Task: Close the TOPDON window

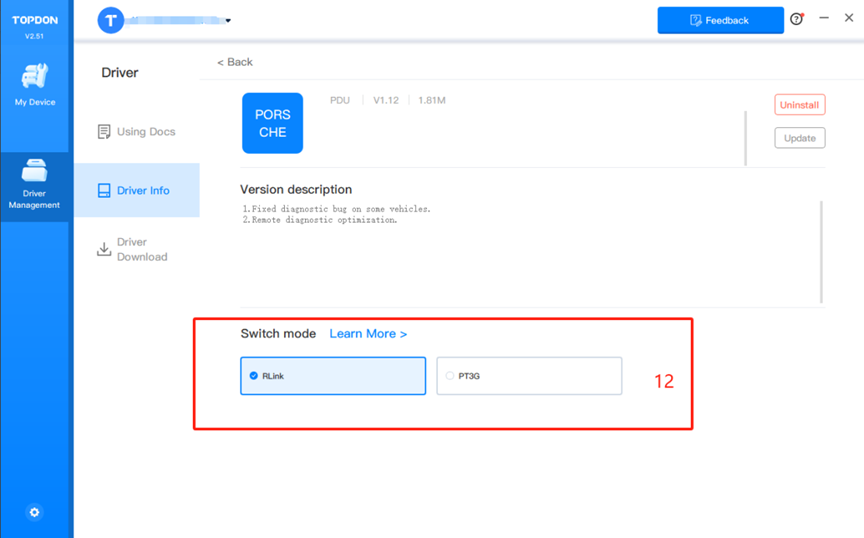Action: point(849,18)
